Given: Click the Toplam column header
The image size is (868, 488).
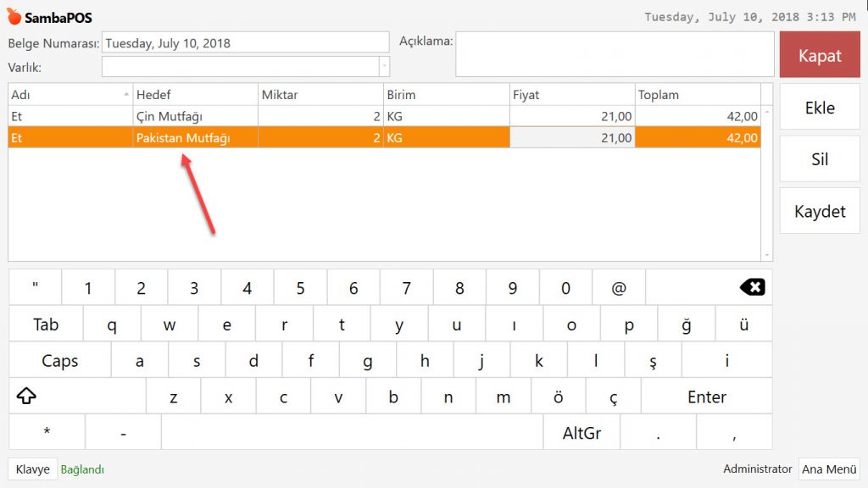Looking at the screenshot, I should tap(697, 95).
